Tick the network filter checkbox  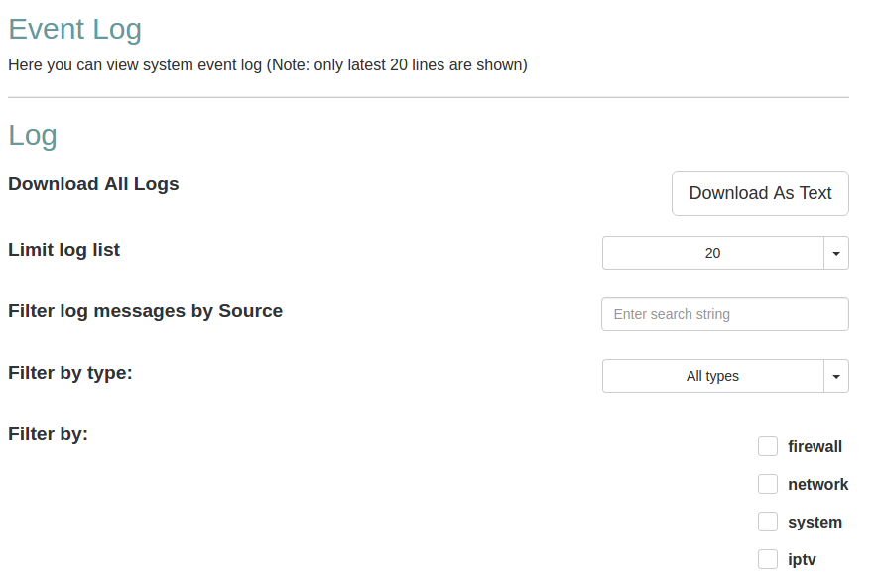[x=768, y=484]
